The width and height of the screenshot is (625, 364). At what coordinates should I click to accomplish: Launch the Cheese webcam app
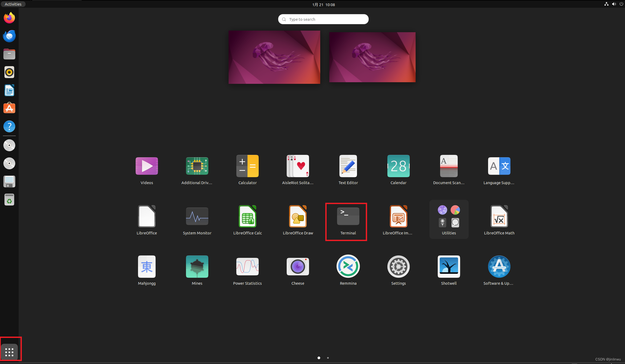pyautogui.click(x=298, y=266)
